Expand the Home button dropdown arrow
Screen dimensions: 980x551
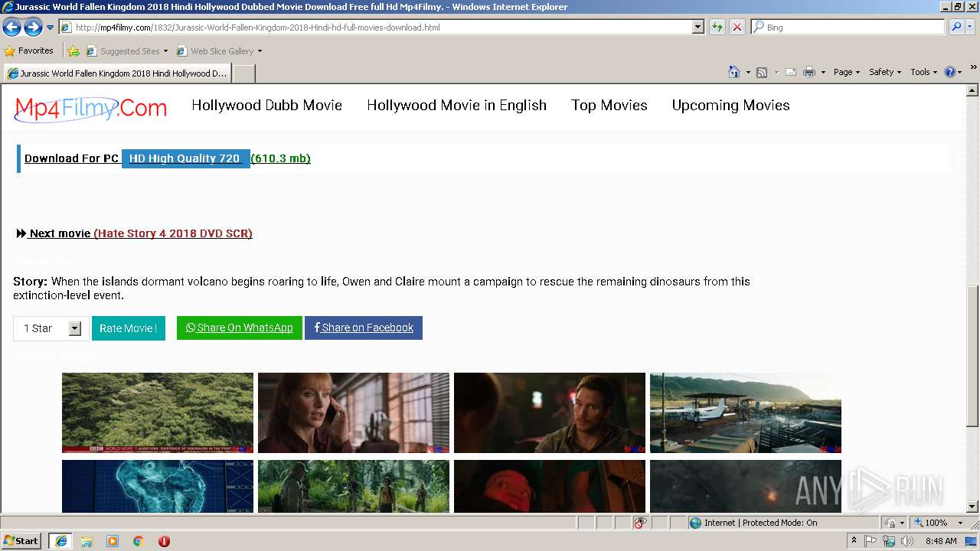[x=747, y=72]
